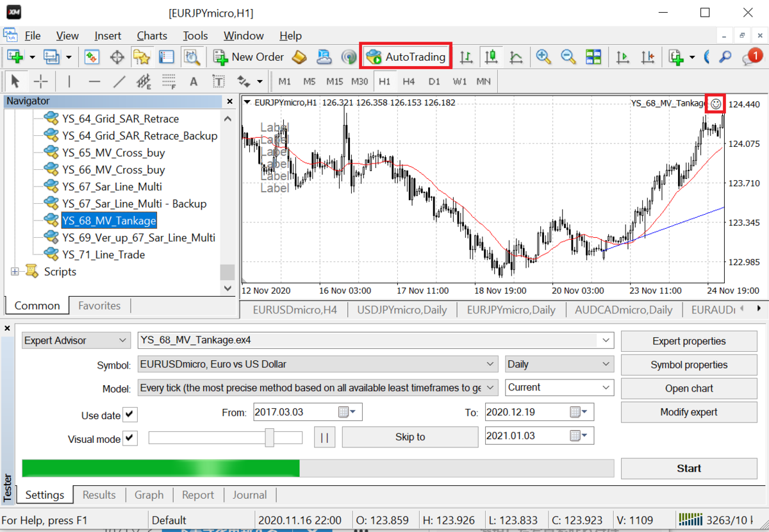Select the Crosshair tool
The width and height of the screenshot is (769, 532).
(x=40, y=81)
